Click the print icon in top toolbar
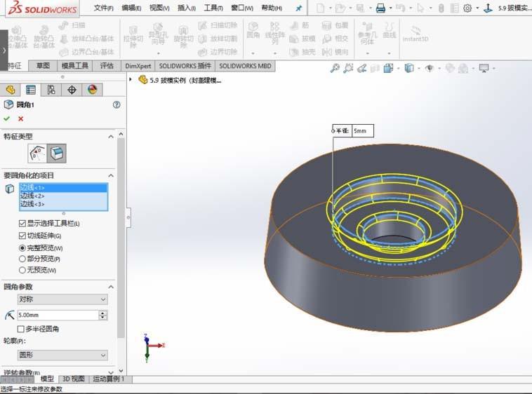532x394 pixels. (x=380, y=8)
